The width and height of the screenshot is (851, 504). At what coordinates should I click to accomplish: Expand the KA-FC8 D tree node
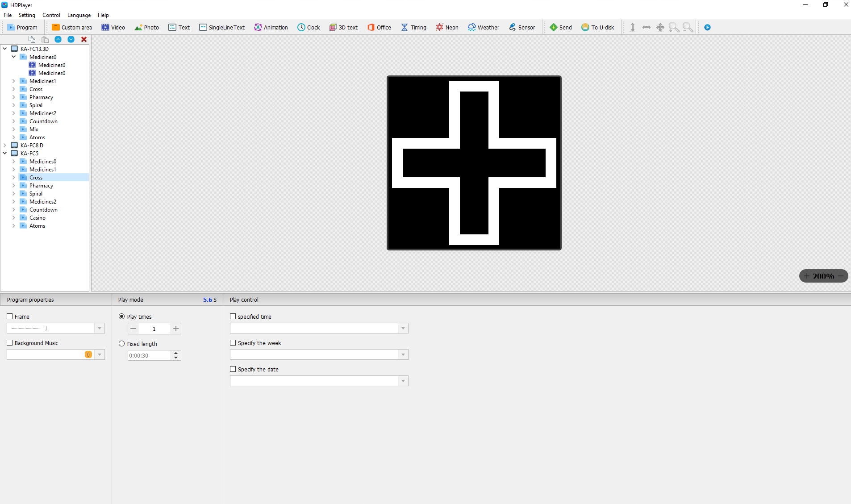(5, 145)
